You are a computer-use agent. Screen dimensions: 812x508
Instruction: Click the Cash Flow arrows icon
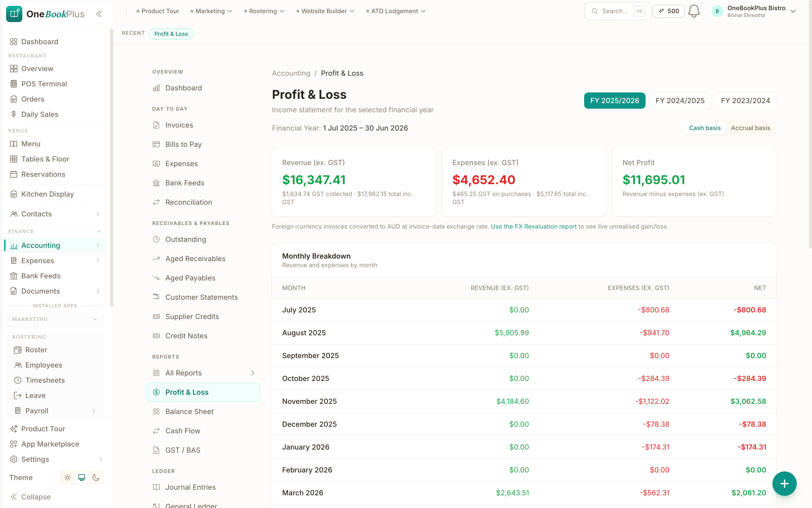(156, 431)
